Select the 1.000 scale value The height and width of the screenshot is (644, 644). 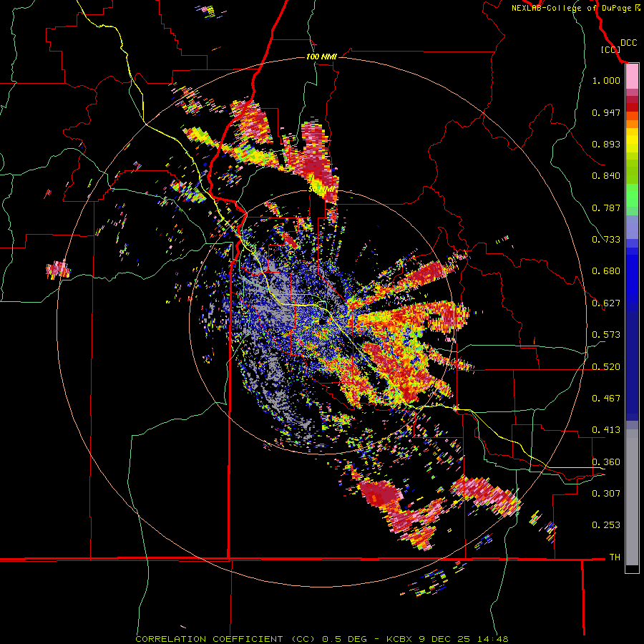(606, 80)
